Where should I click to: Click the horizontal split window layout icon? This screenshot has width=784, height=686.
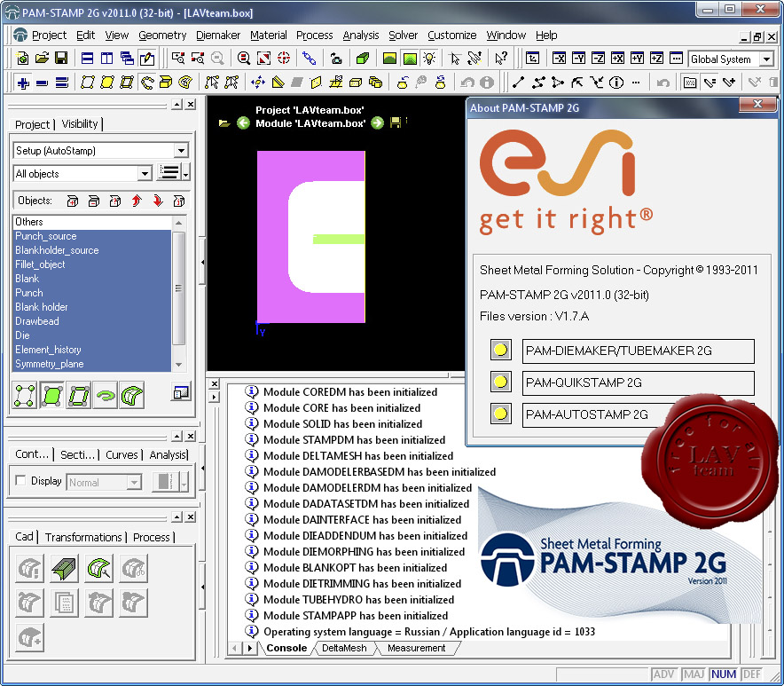(87, 59)
